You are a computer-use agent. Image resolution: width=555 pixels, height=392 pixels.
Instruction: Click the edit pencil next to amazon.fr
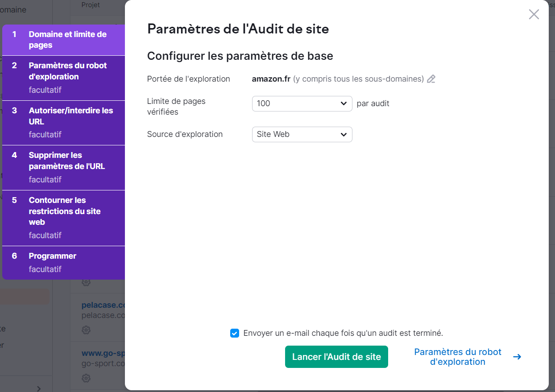tap(431, 78)
